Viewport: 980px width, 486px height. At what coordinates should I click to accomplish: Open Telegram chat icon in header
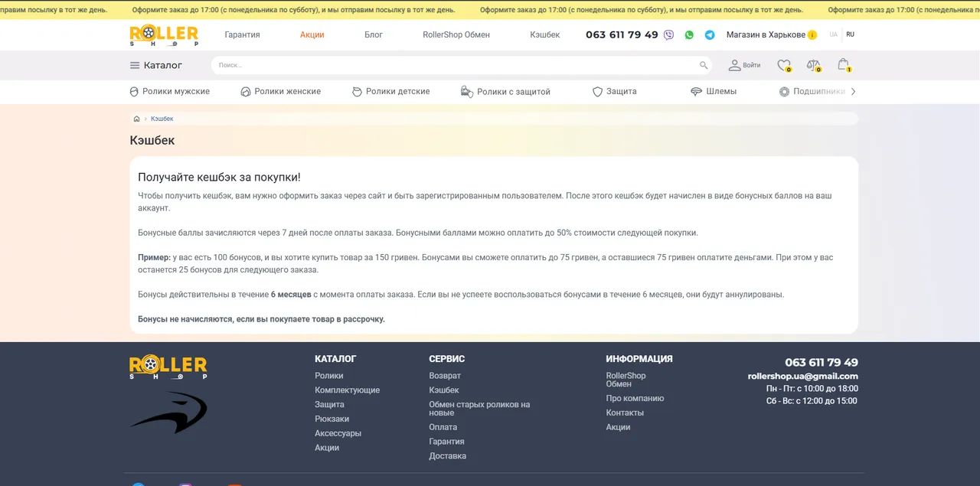point(710,35)
